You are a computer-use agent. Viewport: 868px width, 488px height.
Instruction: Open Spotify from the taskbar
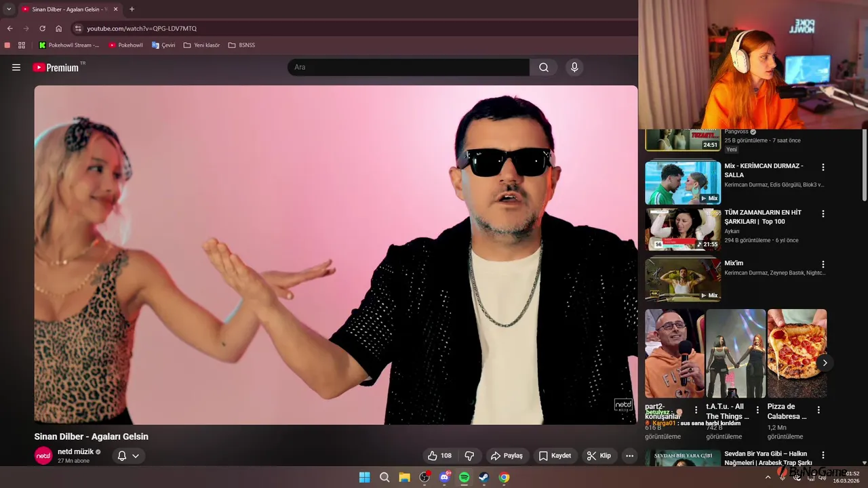pyautogui.click(x=464, y=477)
